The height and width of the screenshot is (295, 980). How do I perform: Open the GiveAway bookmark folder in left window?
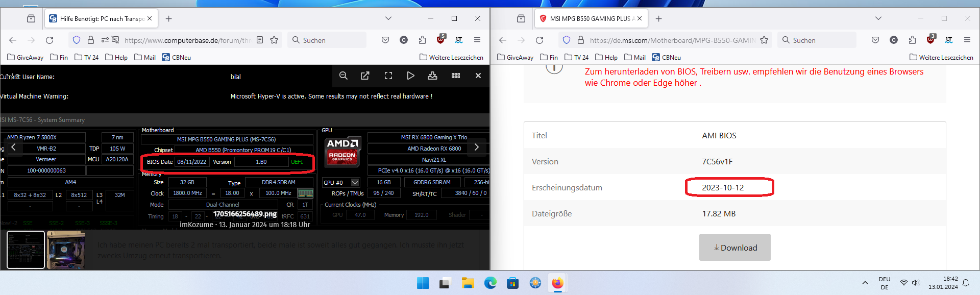click(26, 58)
